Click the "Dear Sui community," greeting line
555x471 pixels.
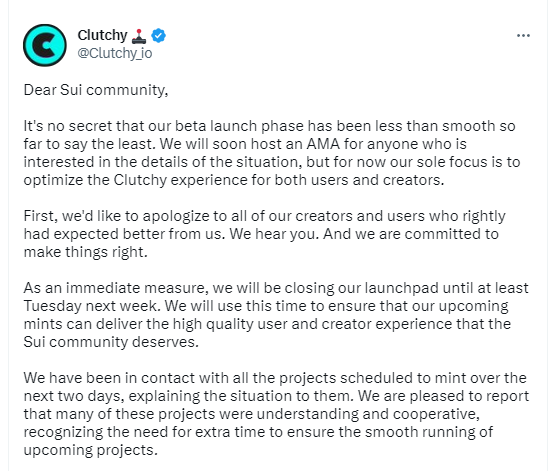pyautogui.click(x=96, y=90)
